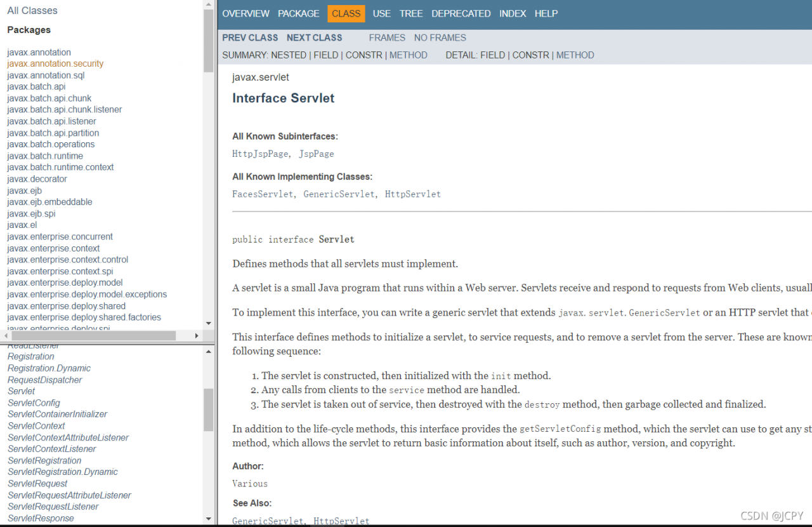Click packages frame scroll-down arrow
Viewport: 812px width, 527px height.
tap(209, 324)
